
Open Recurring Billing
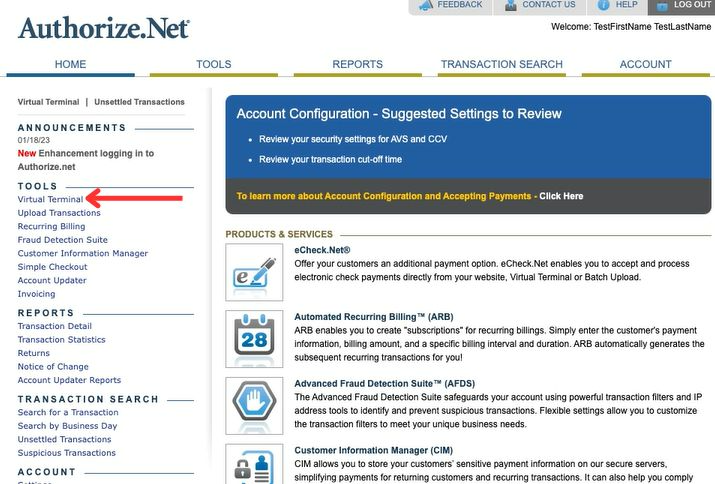pyautogui.click(x=52, y=227)
